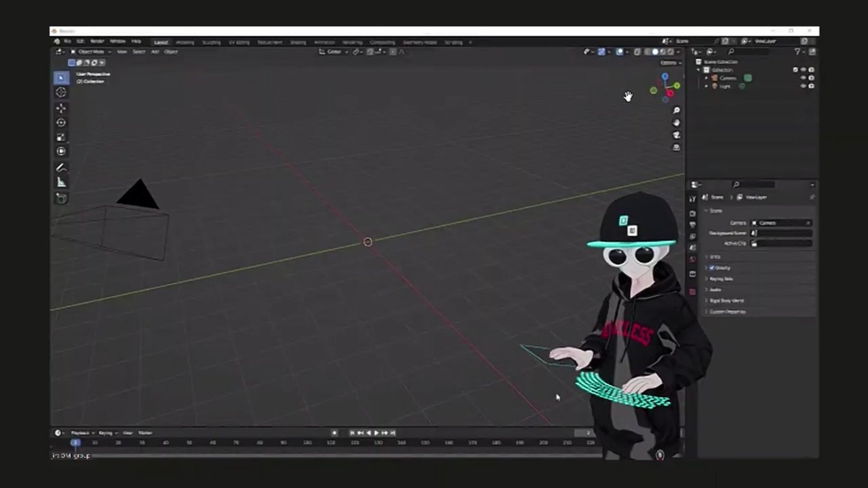Open the Object Mode dropdown
Image resolution: width=868 pixels, height=488 pixels.
[x=91, y=52]
